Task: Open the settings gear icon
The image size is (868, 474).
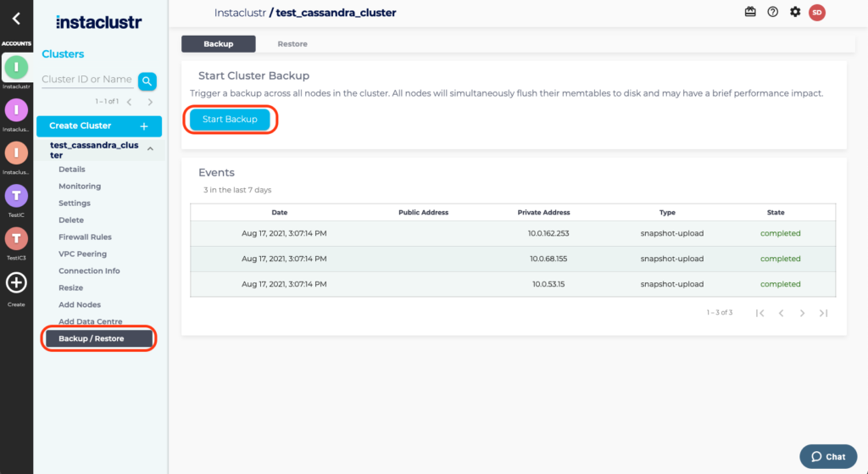Action: (794, 12)
